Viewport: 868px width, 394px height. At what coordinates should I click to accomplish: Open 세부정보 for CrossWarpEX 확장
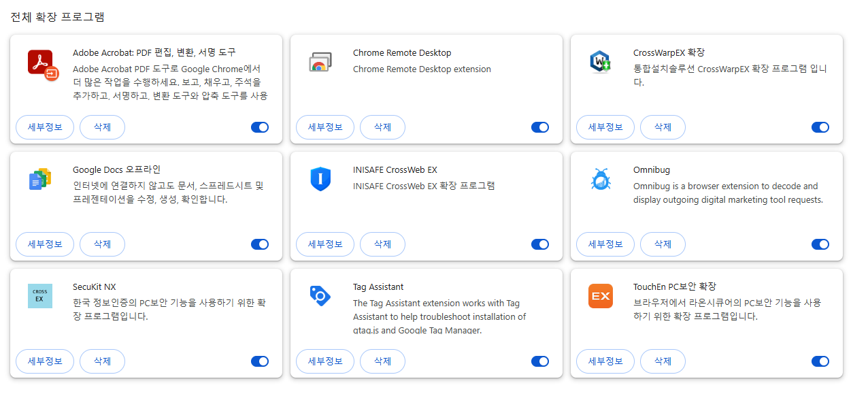pos(605,127)
